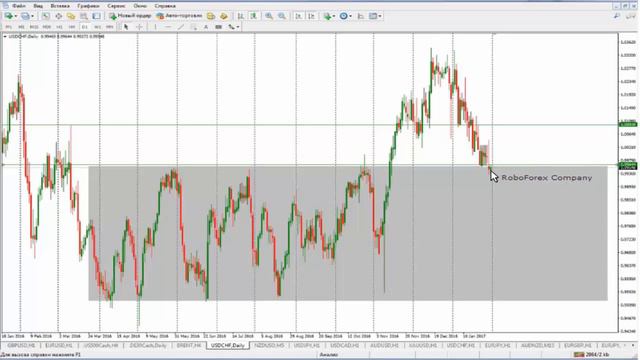The width and height of the screenshot is (640, 360).
Task: Switch to the USDCHF,Daily chart tab
Action: pyautogui.click(x=228, y=345)
